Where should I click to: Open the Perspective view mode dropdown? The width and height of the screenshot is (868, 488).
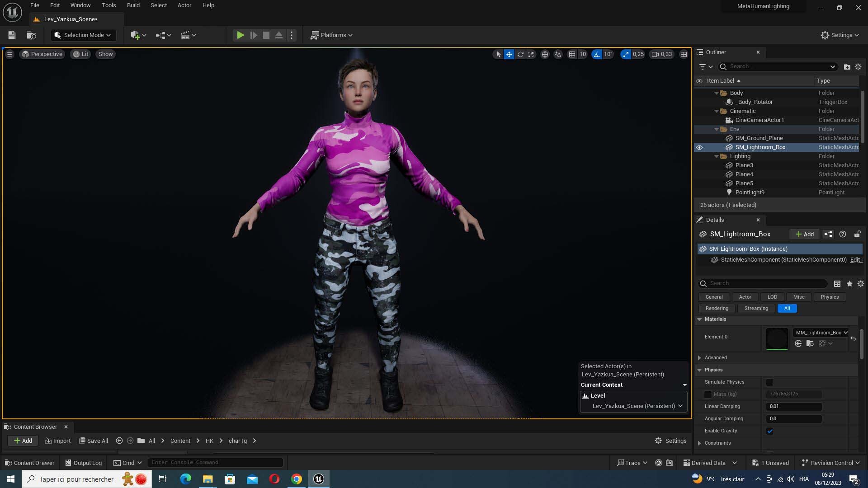(x=42, y=54)
